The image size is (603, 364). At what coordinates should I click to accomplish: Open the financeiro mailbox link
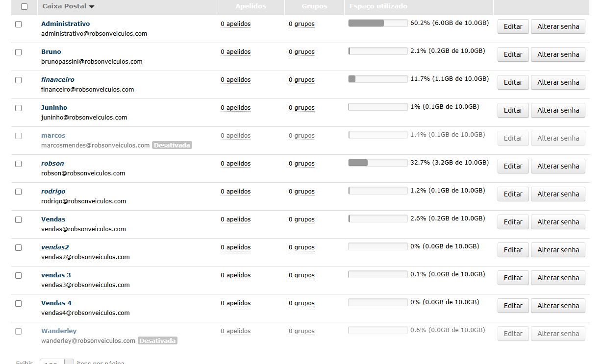pos(58,79)
